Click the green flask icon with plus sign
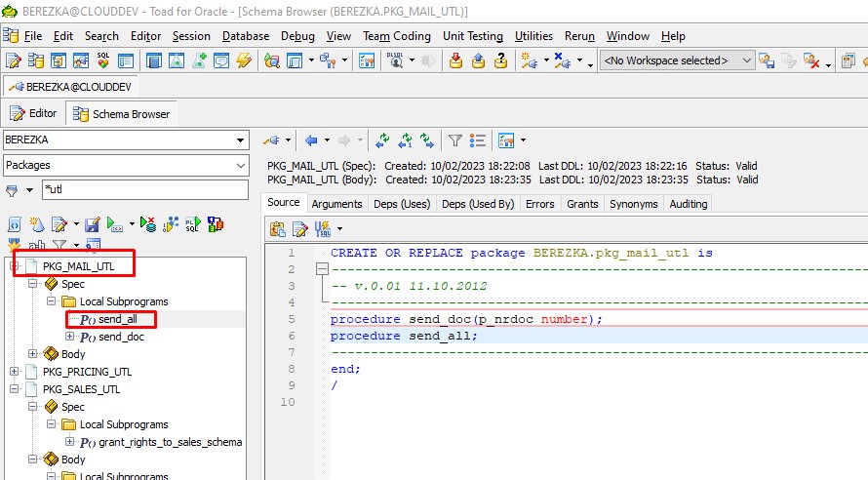The image size is (868, 480). point(199,60)
